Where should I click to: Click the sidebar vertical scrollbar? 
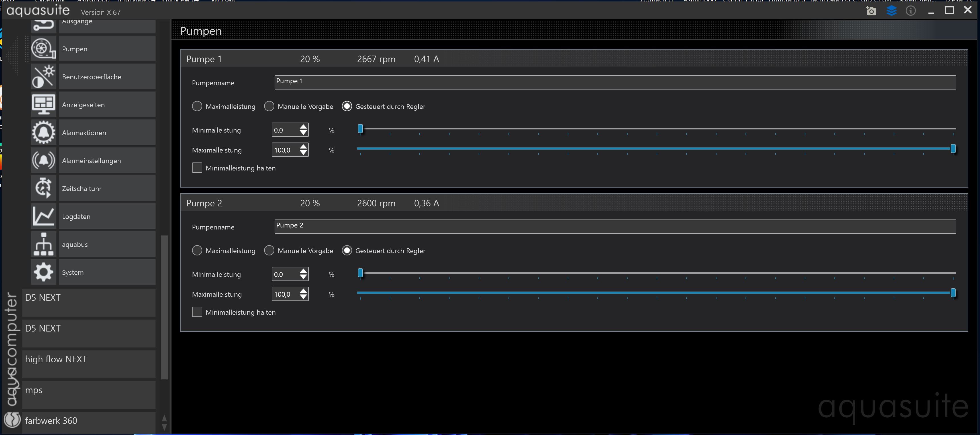[164, 308]
